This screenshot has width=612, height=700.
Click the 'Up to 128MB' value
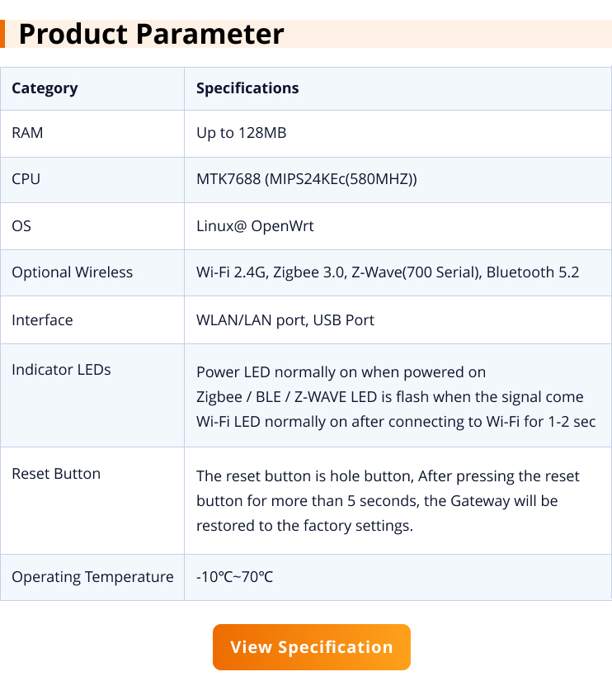[241, 133]
